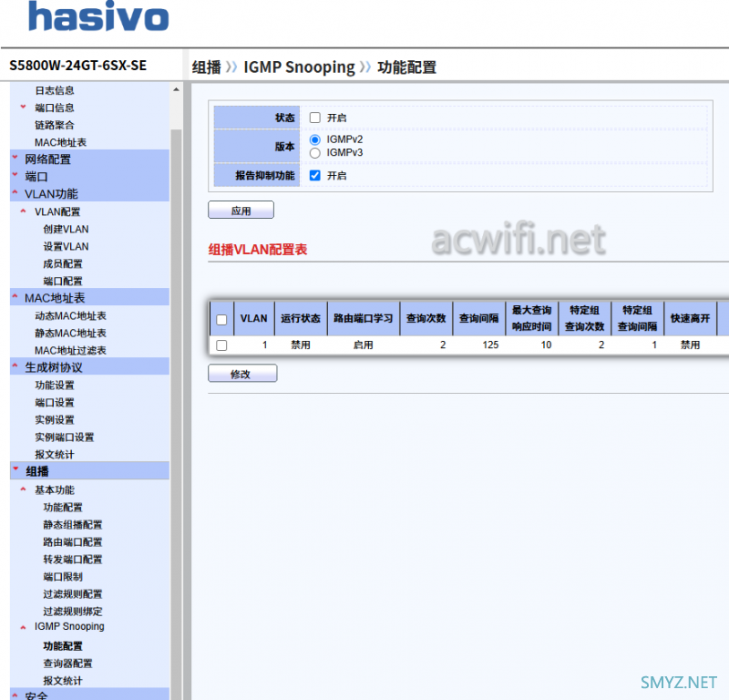Open MAC地址过滤表 page

71,350
